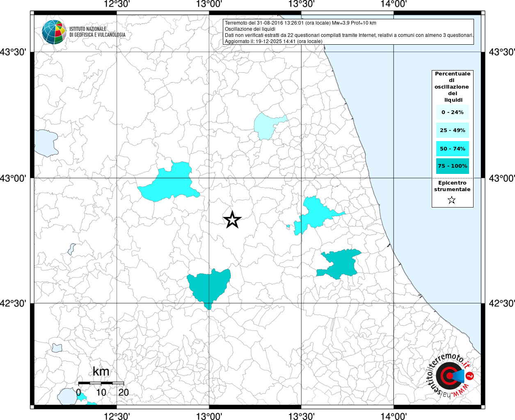The width and height of the screenshot is (515, 420).
Task: Click the dark teal municipality in the southeast
Action: tap(341, 263)
